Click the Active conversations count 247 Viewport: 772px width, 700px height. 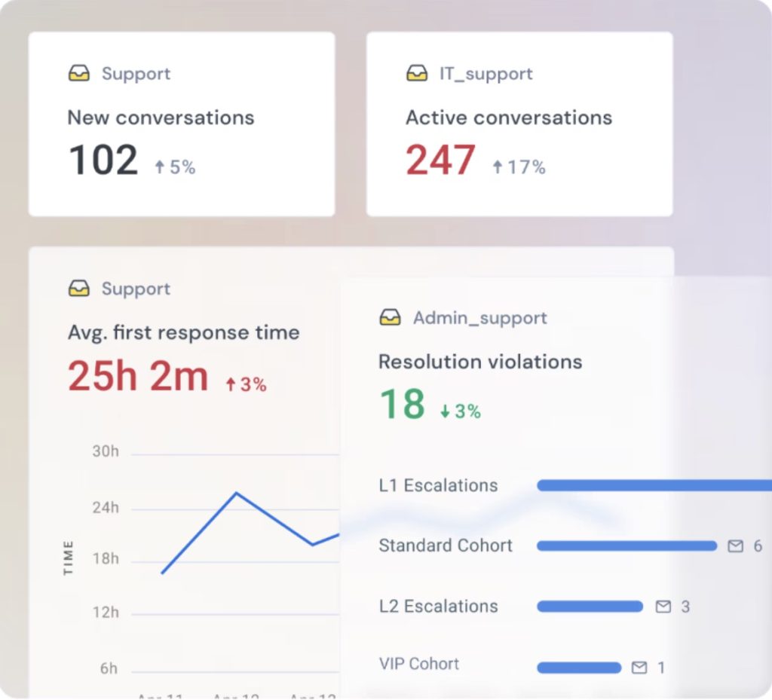pyautogui.click(x=441, y=158)
